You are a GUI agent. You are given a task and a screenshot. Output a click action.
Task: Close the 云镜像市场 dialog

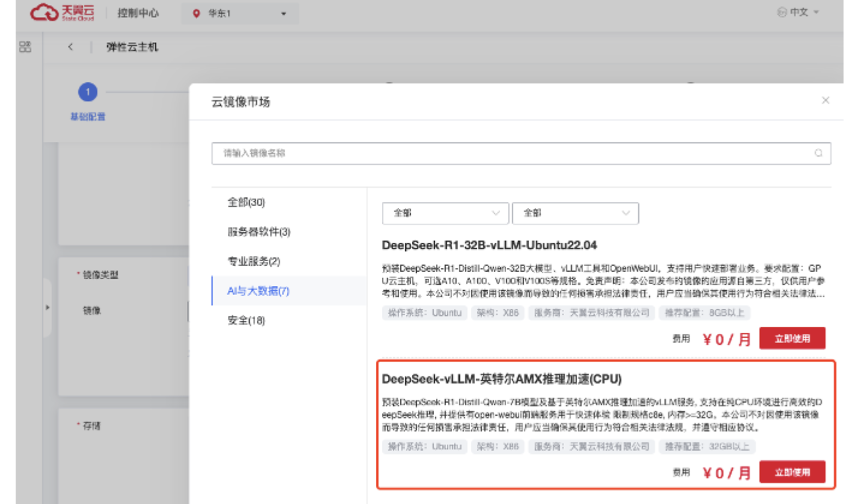826,100
